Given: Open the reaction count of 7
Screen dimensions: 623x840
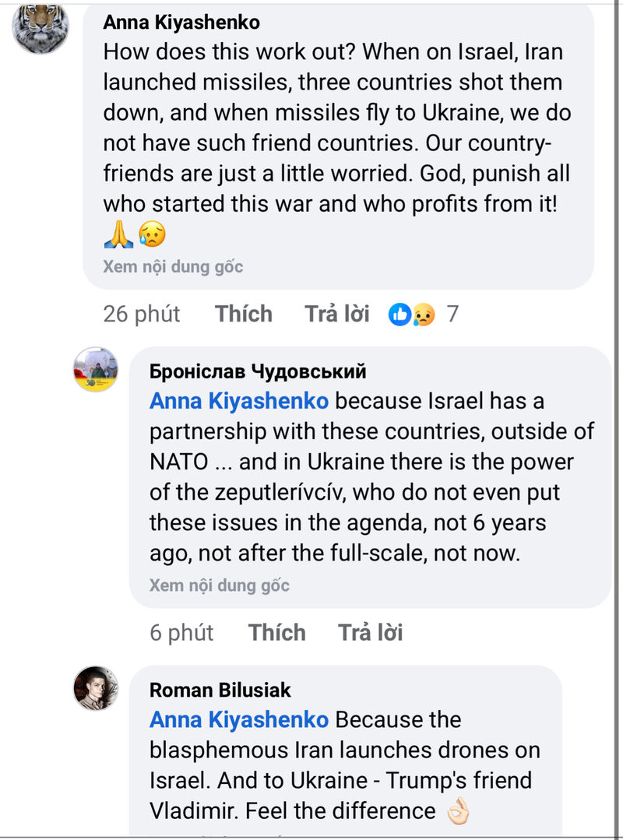Looking at the screenshot, I should pos(452,315).
